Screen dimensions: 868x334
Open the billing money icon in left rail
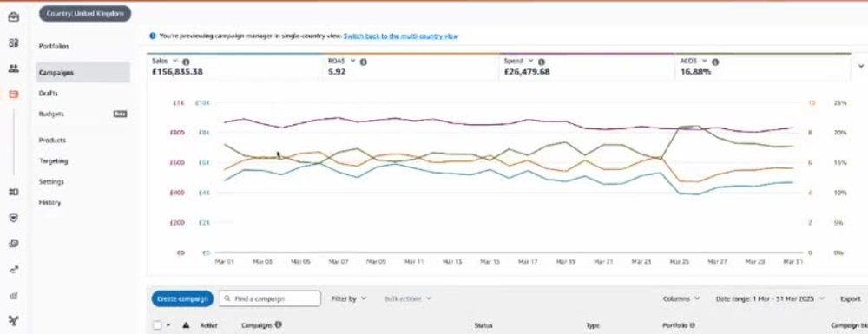pyautogui.click(x=13, y=192)
